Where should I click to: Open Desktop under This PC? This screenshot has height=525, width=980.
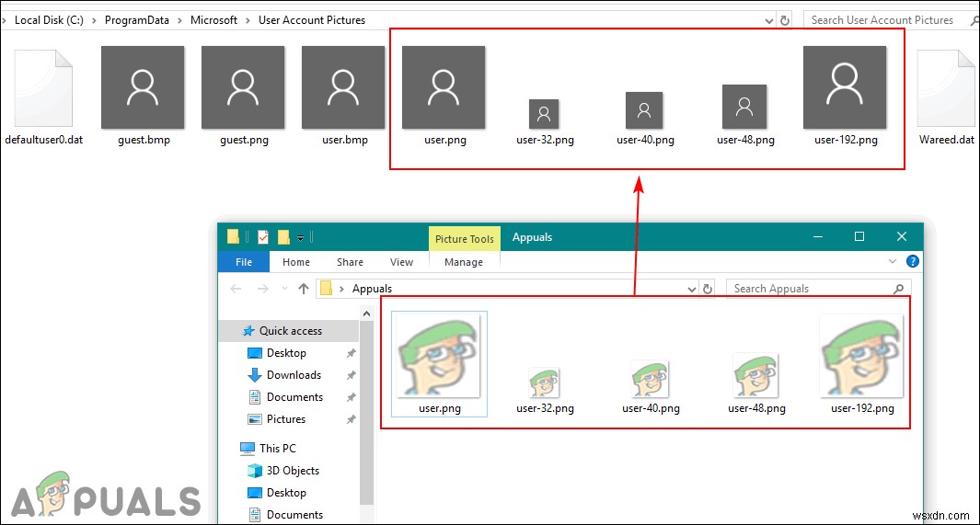tap(286, 493)
